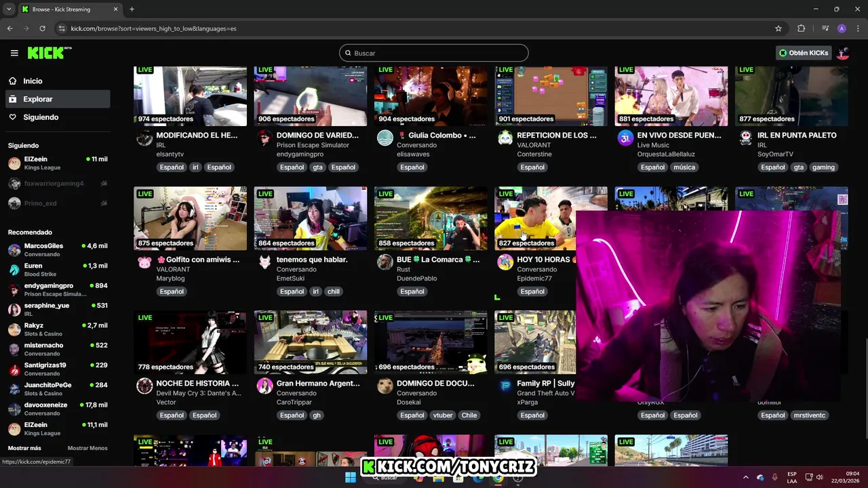Image resolution: width=868 pixels, height=488 pixels.
Task: Open Santigrizas19 recommended channel
Action: click(58, 369)
